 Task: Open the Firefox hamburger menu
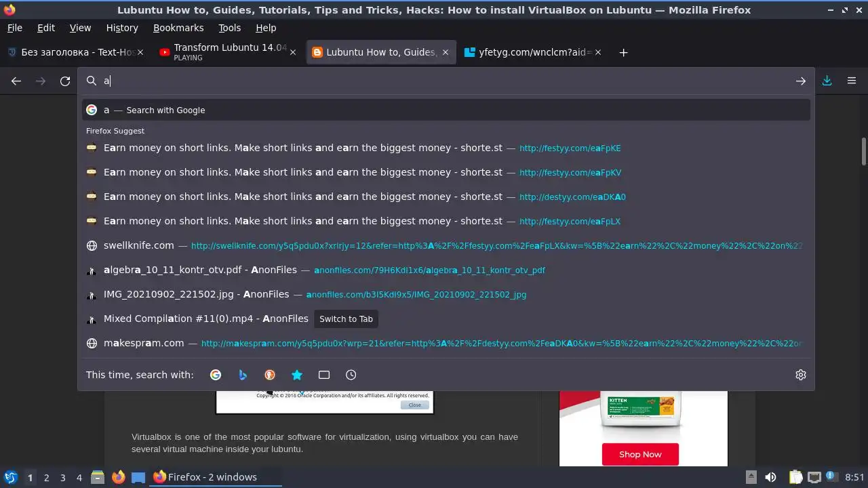coord(852,81)
